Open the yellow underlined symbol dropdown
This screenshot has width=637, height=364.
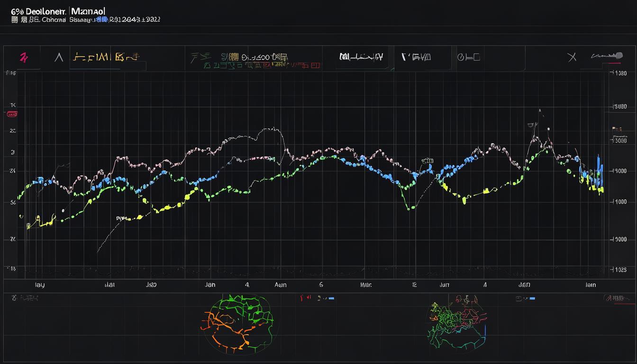[x=105, y=58]
